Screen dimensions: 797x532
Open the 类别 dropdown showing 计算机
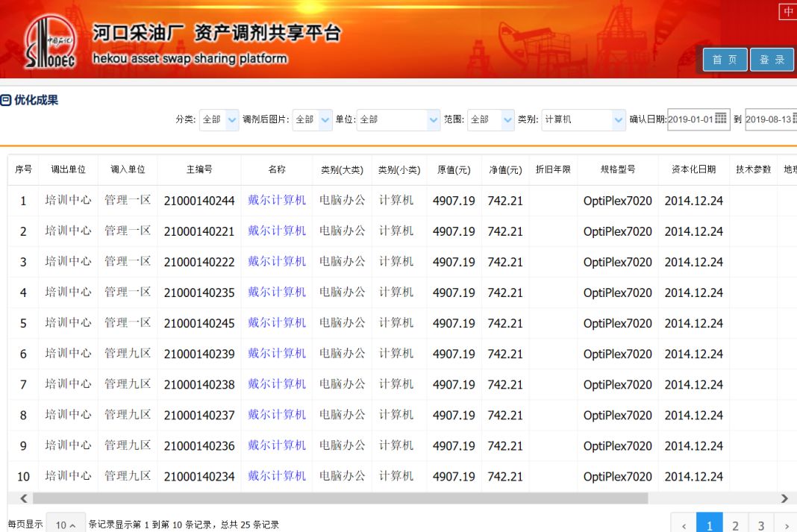click(x=618, y=119)
